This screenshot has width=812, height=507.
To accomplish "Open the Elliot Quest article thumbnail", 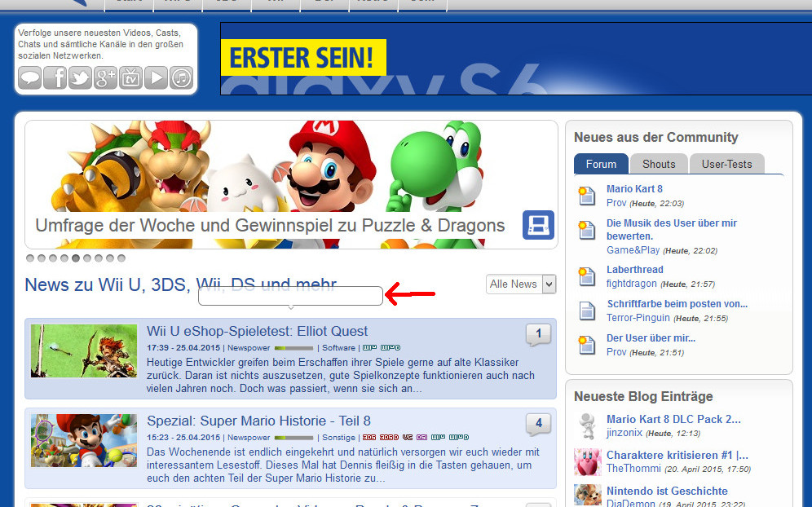I will click(84, 350).
